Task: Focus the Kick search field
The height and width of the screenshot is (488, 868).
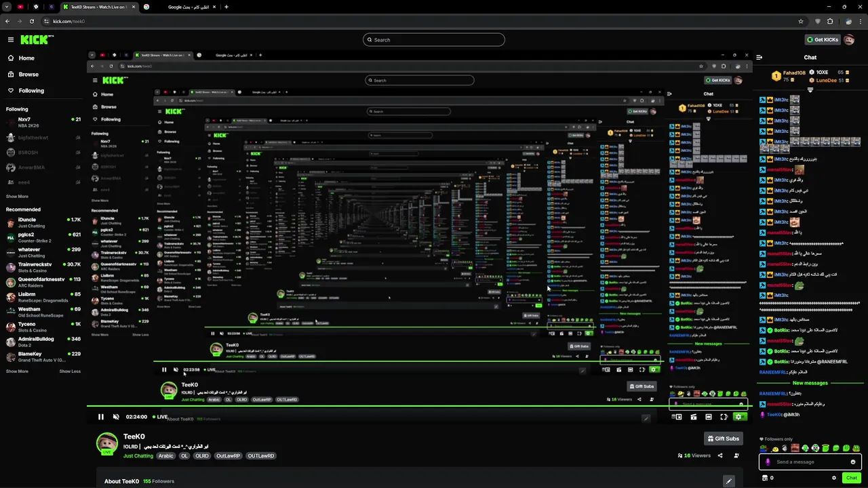Action: [x=434, y=40]
